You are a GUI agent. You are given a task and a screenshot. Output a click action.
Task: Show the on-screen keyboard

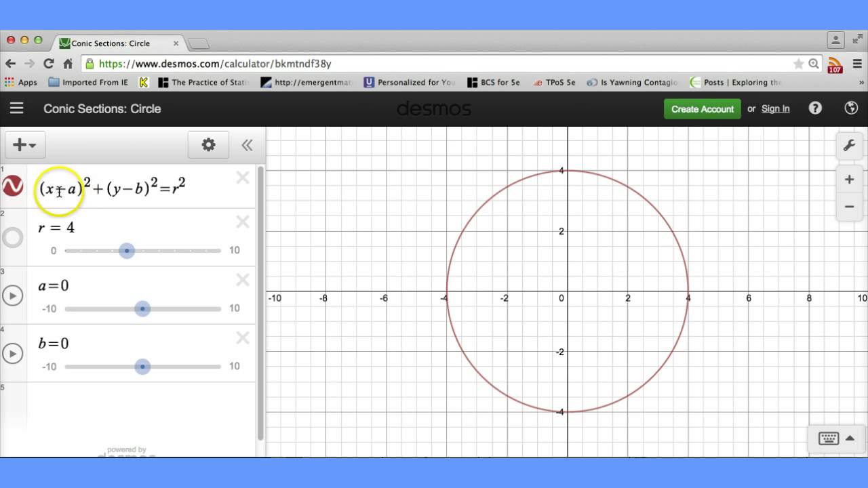[835, 438]
